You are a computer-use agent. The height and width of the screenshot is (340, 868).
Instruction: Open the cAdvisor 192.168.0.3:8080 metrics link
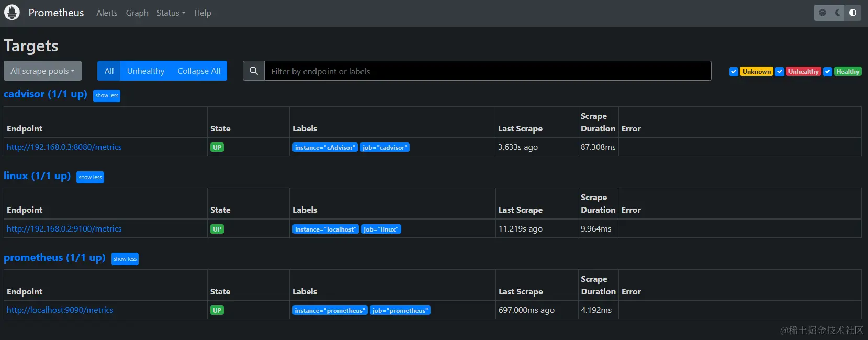pyautogui.click(x=64, y=147)
